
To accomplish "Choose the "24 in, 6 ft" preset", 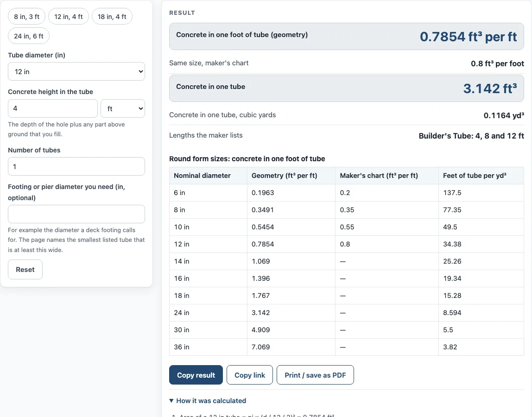I will coord(29,36).
